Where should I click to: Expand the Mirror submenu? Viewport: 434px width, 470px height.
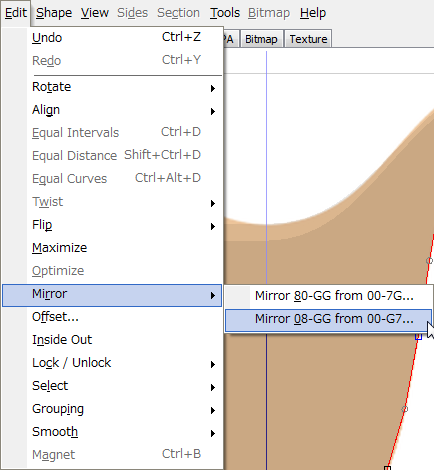click(112, 295)
